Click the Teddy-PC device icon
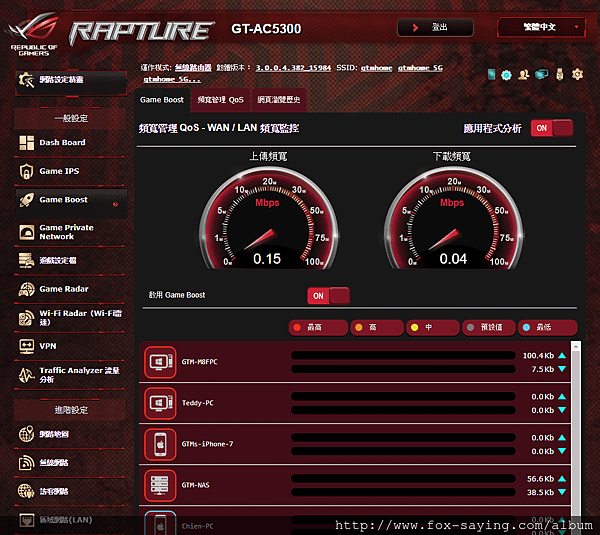600x535 pixels. pyautogui.click(x=160, y=403)
